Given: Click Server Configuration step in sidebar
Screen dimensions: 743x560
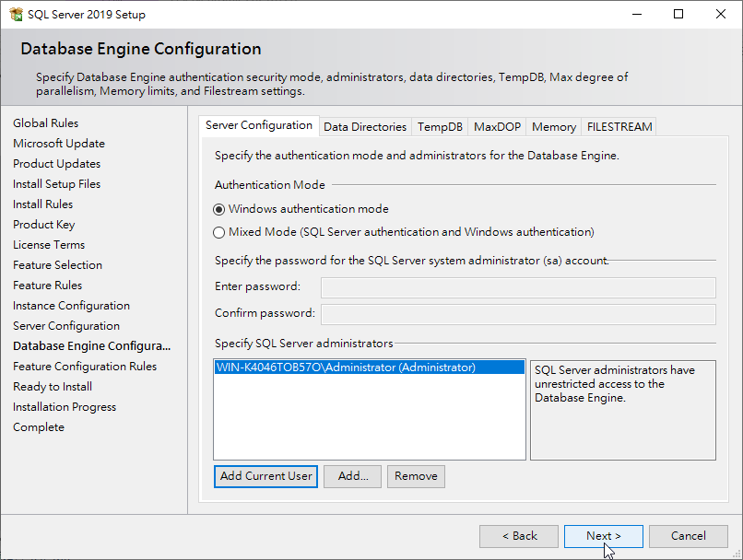Looking at the screenshot, I should (x=66, y=326).
